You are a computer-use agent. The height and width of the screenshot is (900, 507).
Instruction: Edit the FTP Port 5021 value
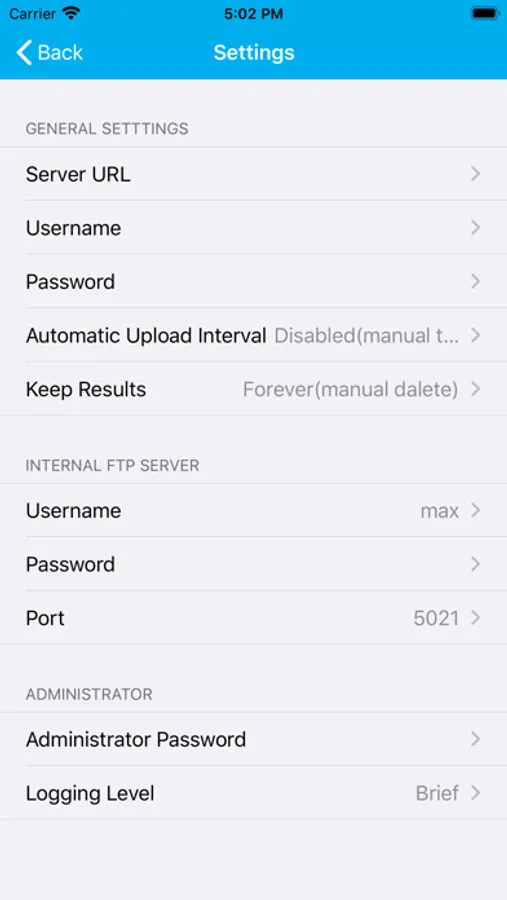click(436, 618)
